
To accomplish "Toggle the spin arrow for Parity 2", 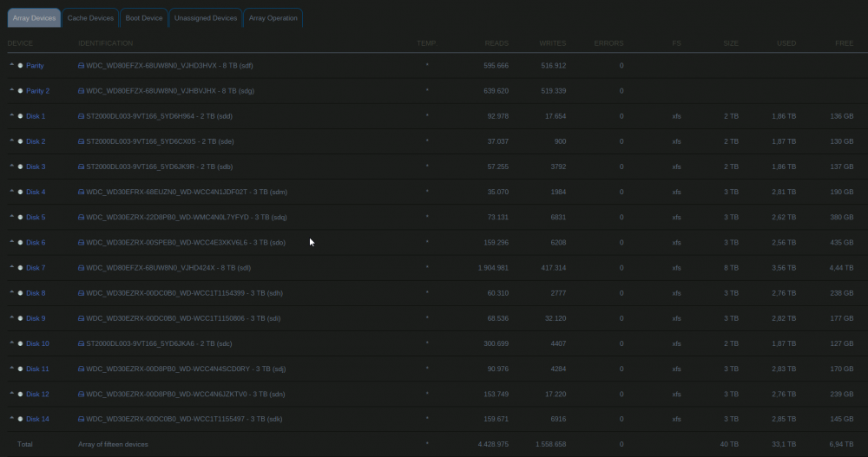I will coord(11,90).
